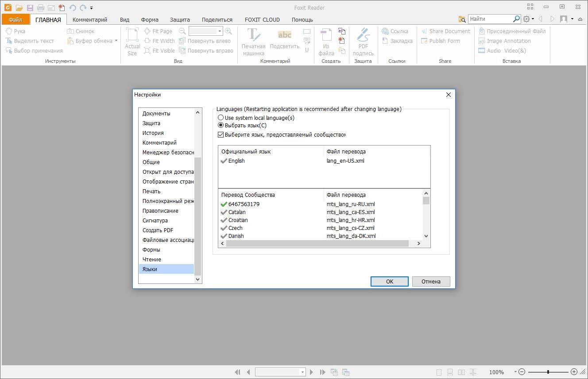Click the Undo arrow in quick access toolbar
This screenshot has width=588, height=379.
pos(73,8)
